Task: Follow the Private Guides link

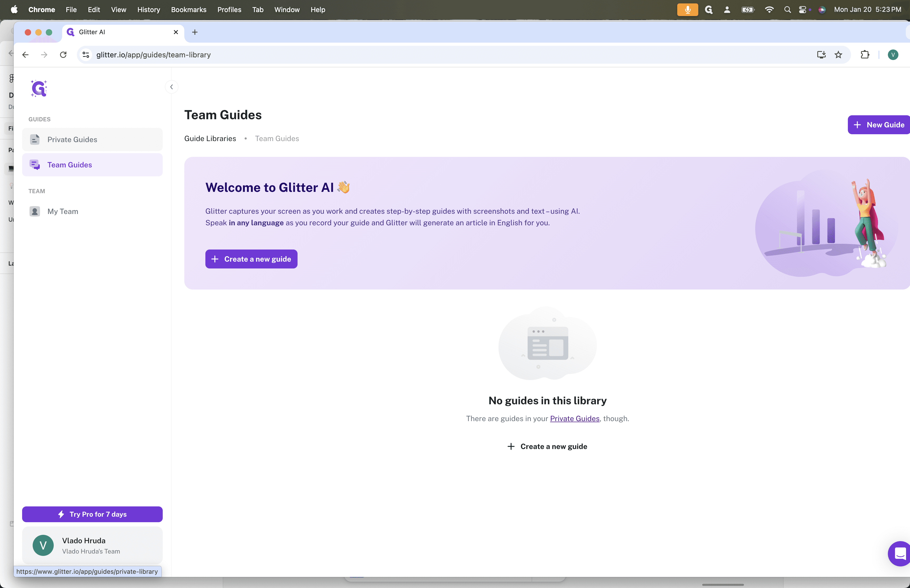Action: coord(574,418)
